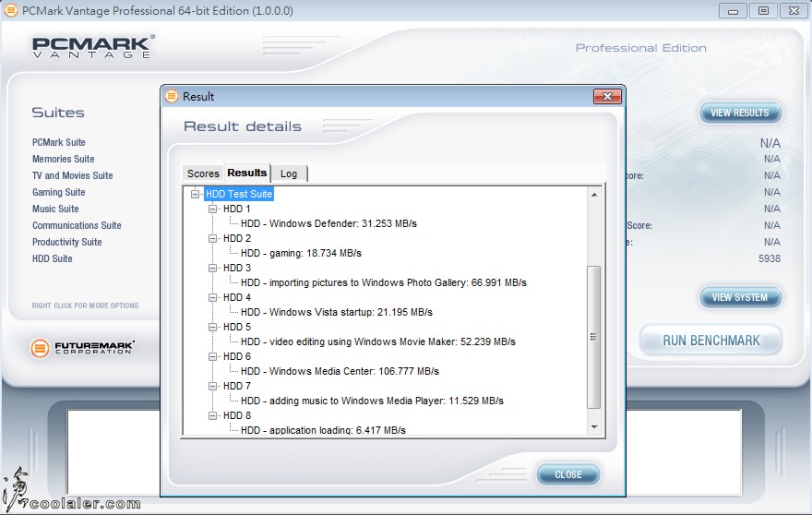Select Memories Suite
This screenshot has width=812, height=515.
point(63,159)
